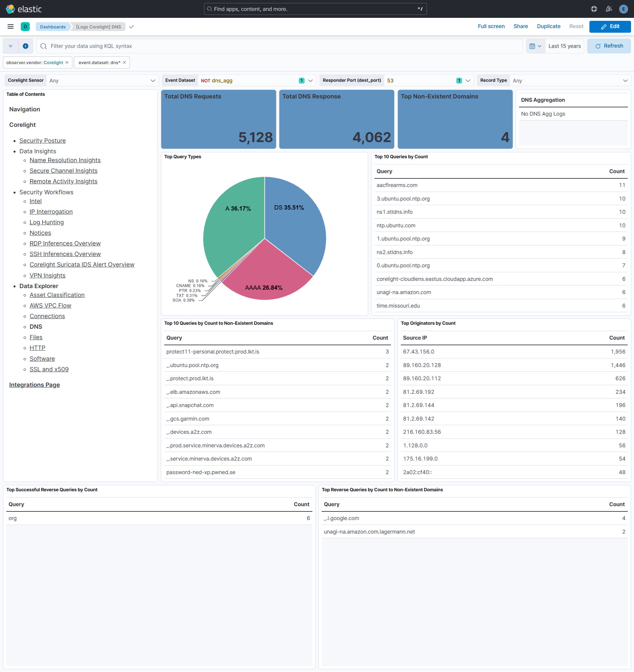
Task: Click the Elastic logo
Action: [x=24, y=9]
